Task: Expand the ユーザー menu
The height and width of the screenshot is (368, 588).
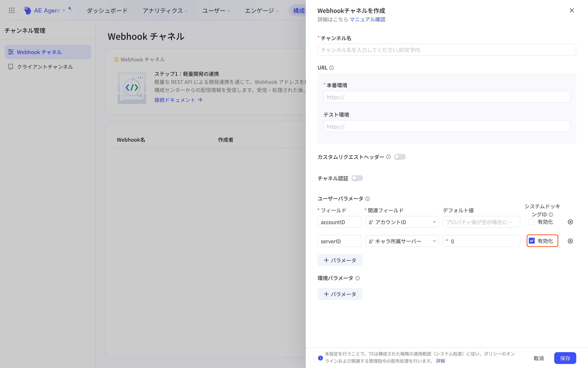Action: click(216, 10)
